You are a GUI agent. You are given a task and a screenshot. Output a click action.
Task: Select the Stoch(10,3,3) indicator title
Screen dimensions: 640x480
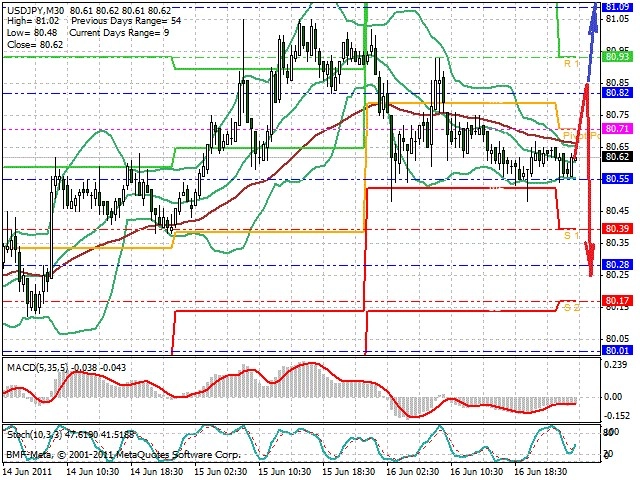click(x=35, y=434)
